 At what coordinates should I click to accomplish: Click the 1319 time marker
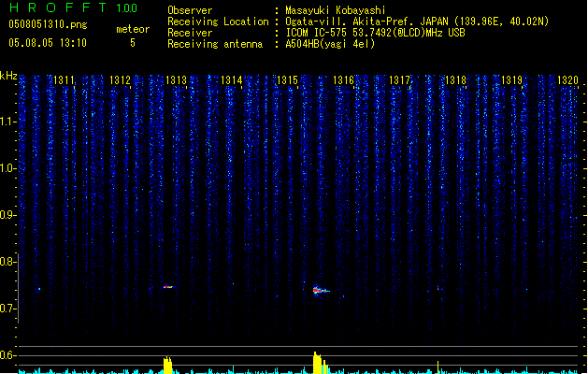[x=511, y=80]
